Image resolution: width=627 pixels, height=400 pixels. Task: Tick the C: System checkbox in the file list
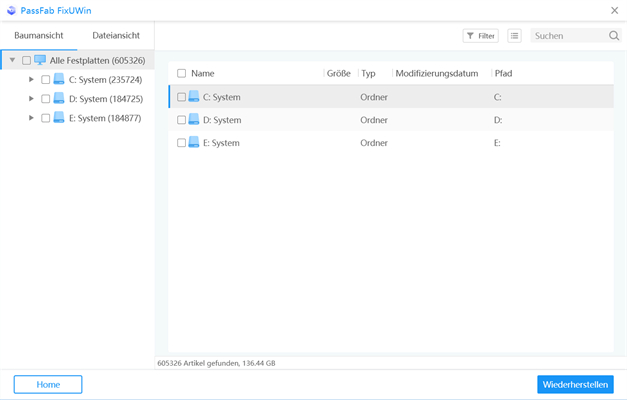click(181, 97)
